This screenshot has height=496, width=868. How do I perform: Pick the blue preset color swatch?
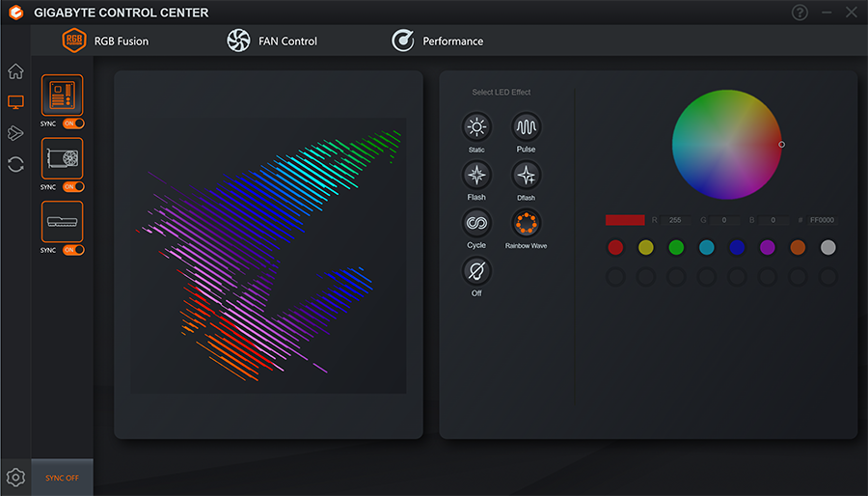(737, 247)
